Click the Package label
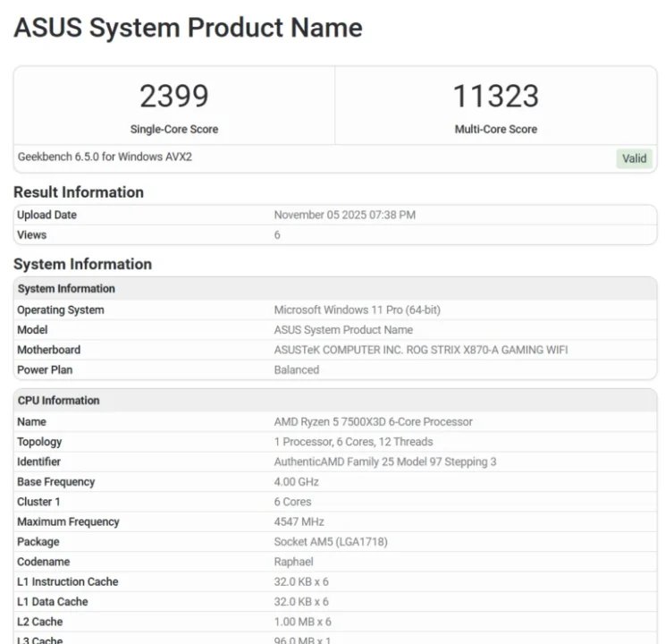 pos(38,542)
